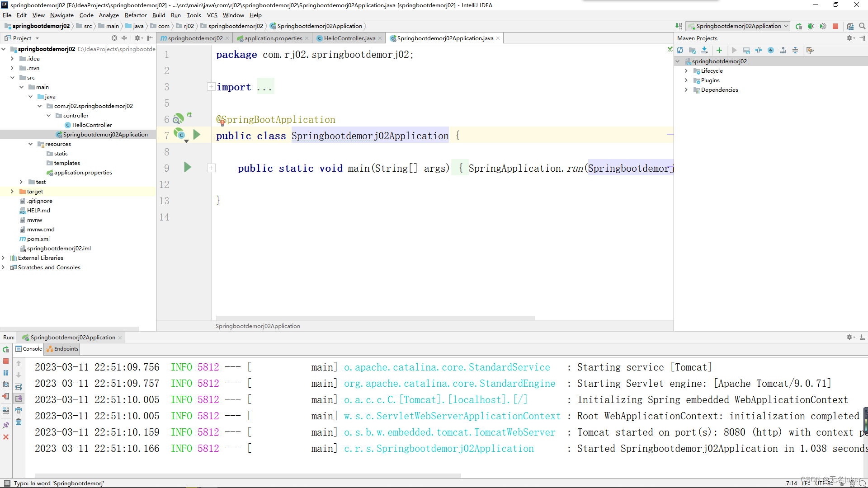Hide the Maven Projects panel
This screenshot has width=868, height=488.
click(x=862, y=38)
